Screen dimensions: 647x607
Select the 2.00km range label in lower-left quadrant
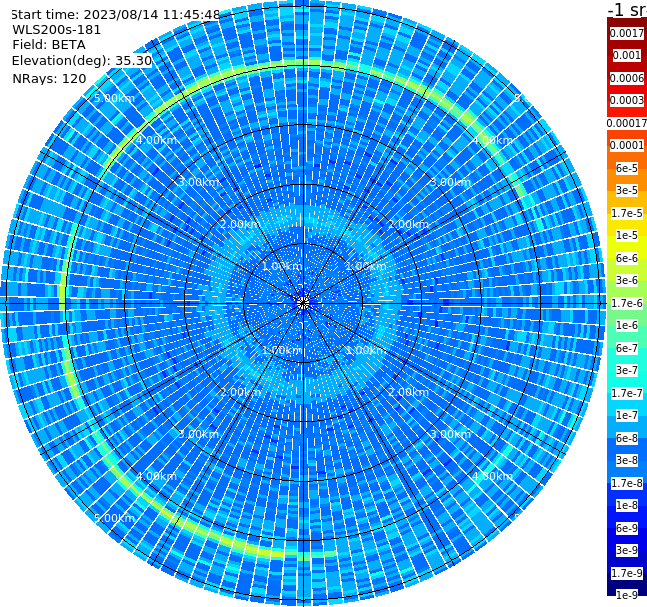241,392
